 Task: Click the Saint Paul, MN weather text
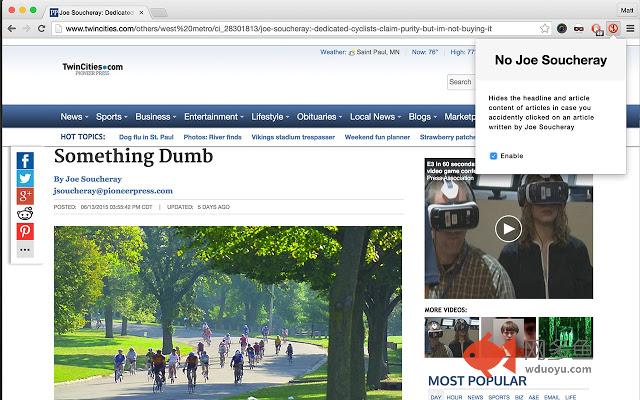point(378,52)
